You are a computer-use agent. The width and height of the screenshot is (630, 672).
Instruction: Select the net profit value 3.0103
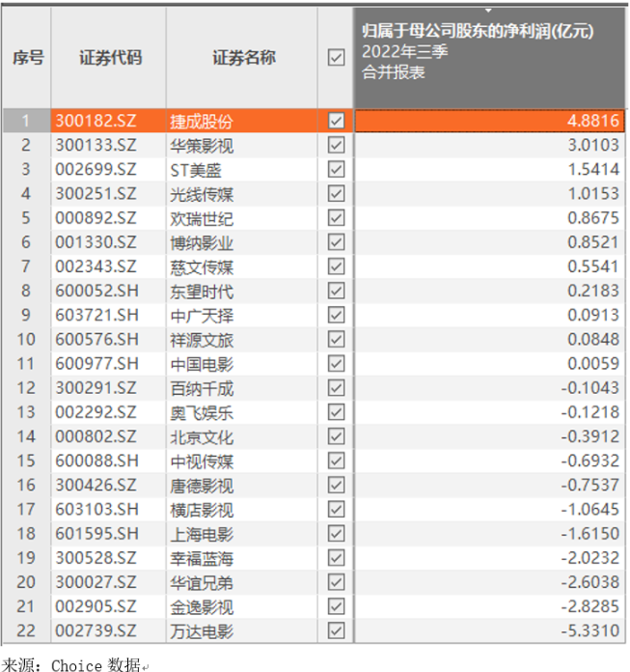pos(593,145)
